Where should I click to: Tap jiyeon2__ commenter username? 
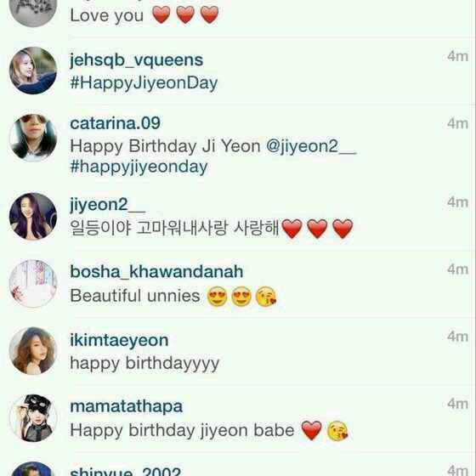[x=108, y=204]
